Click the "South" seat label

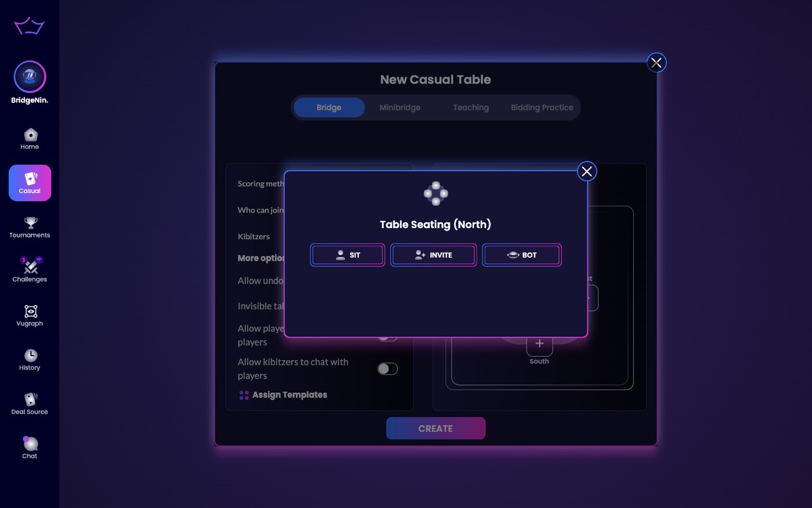539,361
